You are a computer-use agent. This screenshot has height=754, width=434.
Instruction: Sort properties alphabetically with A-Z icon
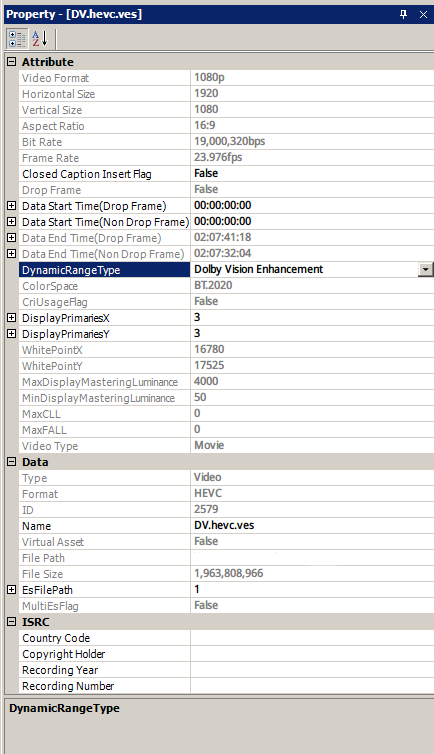[40, 39]
